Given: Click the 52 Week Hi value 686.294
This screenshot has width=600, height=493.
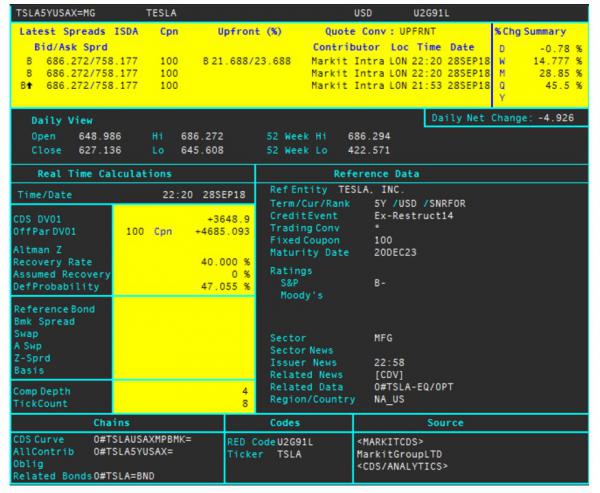Looking at the screenshot, I should [369, 136].
